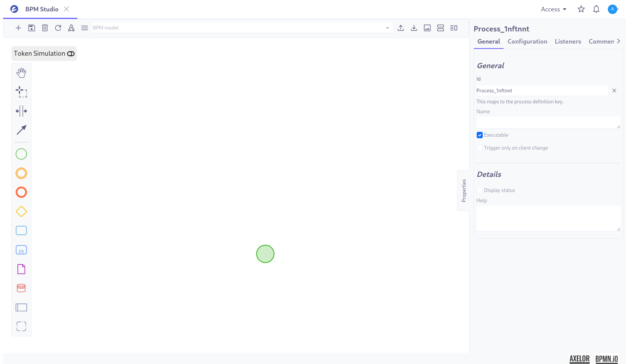Switch to the Configuration tab

tap(527, 42)
